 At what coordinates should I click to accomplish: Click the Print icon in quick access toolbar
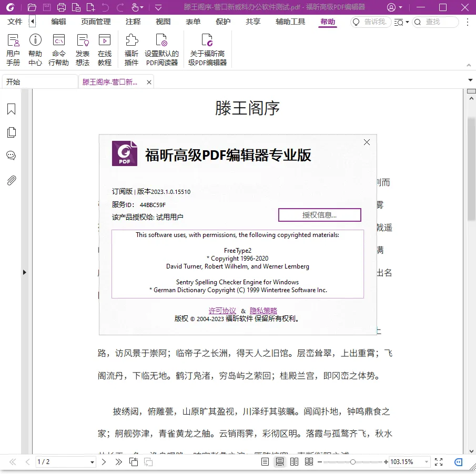(62, 7)
